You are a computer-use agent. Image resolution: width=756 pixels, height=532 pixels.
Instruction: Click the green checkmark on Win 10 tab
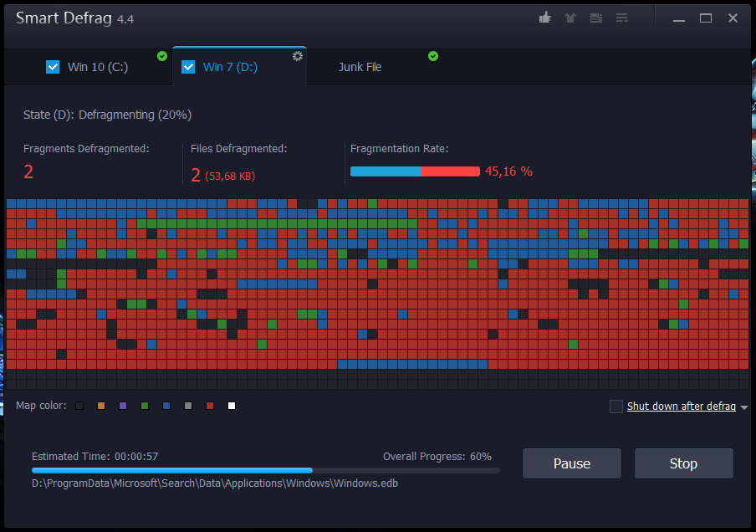pyautogui.click(x=162, y=56)
